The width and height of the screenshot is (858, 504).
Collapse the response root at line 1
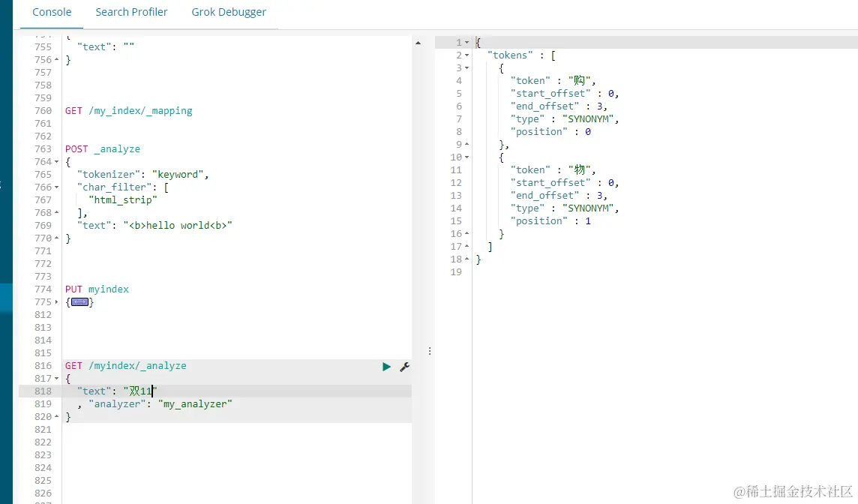(466, 42)
